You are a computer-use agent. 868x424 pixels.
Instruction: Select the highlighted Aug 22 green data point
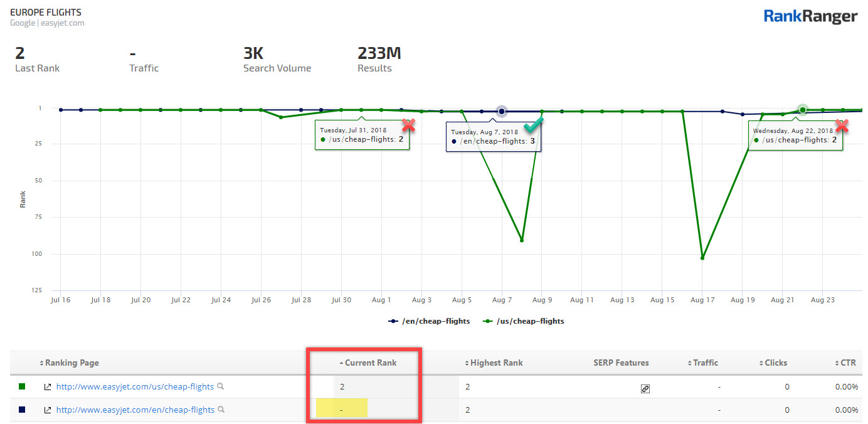pyautogui.click(x=803, y=110)
